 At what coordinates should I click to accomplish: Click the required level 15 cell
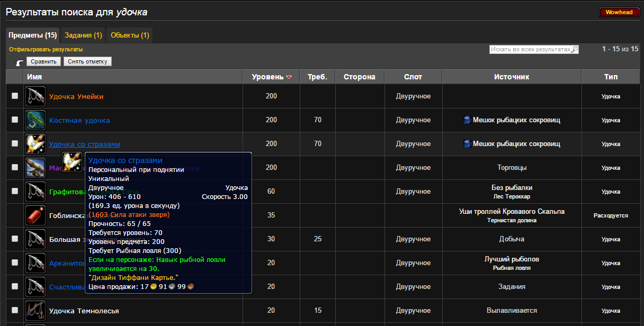317,311
